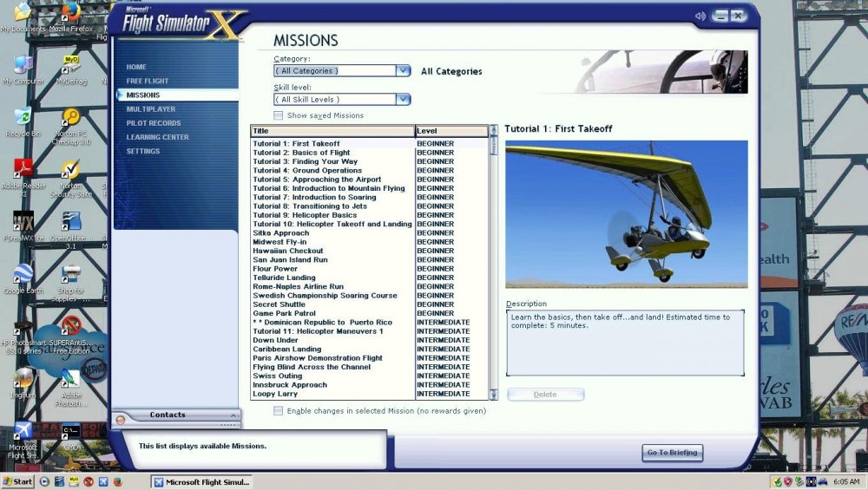Open the Recycle Bin
This screenshot has width=868, height=490.
pos(23,123)
